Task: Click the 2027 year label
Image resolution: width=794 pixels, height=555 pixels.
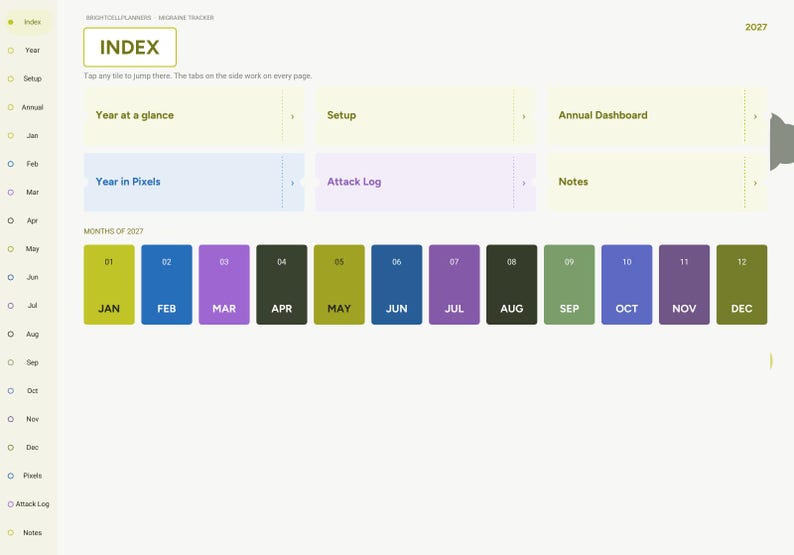Action: 756,27
